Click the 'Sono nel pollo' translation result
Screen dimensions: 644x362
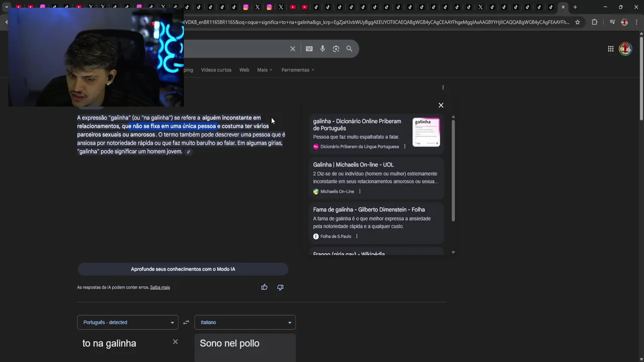pos(229,343)
